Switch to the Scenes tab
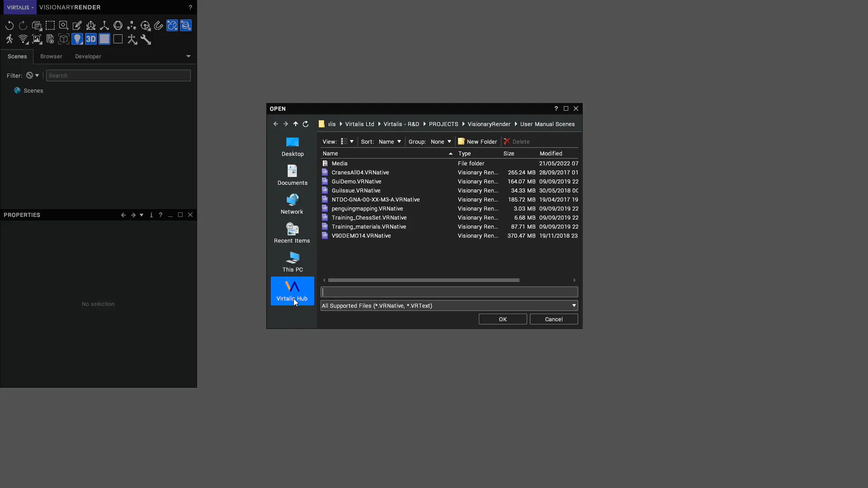868x488 pixels. tap(17, 56)
